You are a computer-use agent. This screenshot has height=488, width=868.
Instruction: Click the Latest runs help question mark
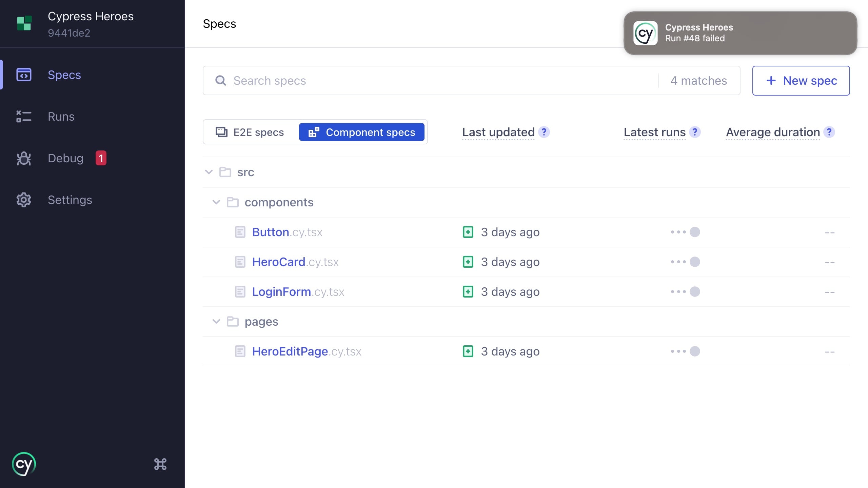695,132
